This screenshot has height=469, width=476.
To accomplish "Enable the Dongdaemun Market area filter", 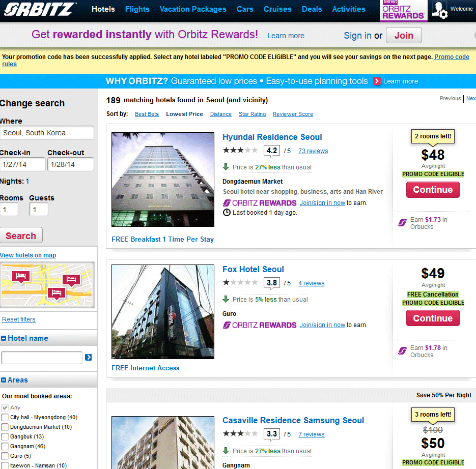I will coord(5,427).
